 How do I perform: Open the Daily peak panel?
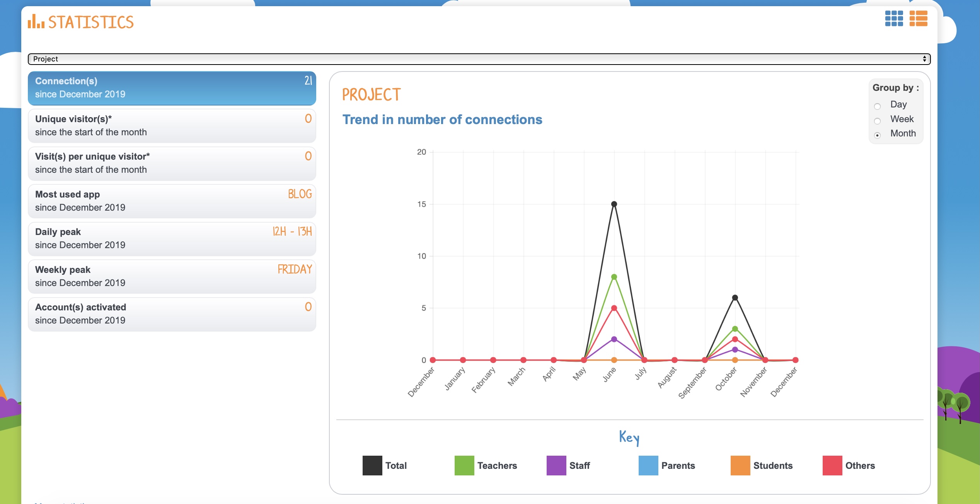point(172,238)
